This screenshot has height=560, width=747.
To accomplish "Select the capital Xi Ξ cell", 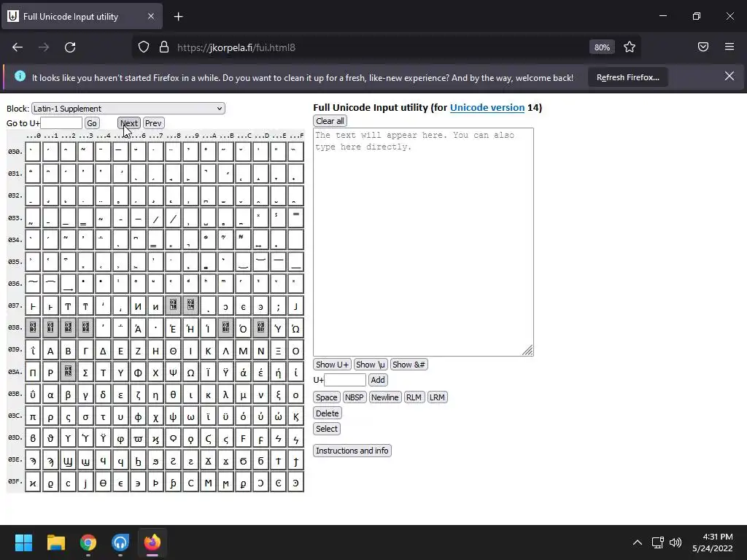I will pos(278,351).
